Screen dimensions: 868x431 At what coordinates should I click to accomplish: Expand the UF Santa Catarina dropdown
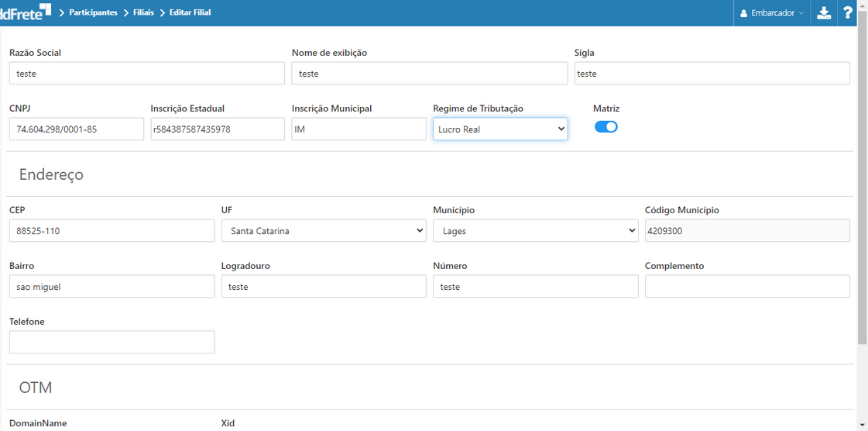pos(323,231)
